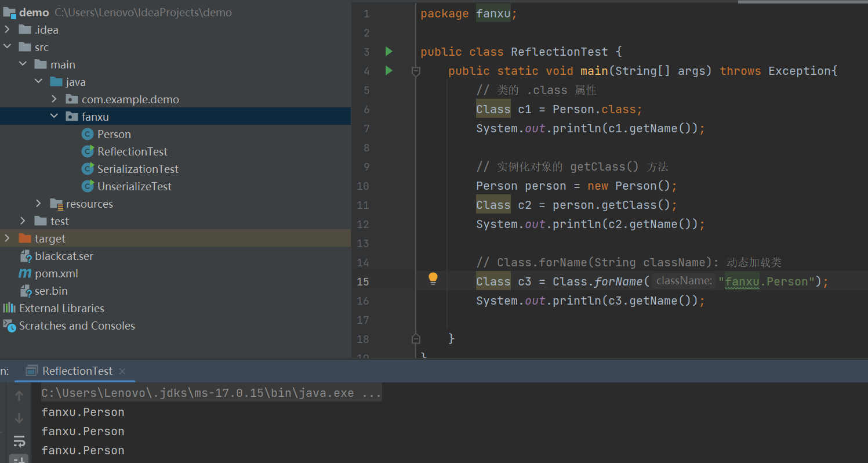Click the comment containing 实例化对象的

tap(572, 167)
